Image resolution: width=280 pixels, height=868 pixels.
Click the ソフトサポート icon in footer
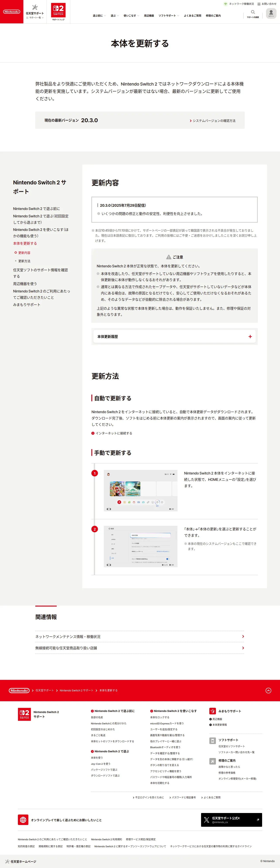[212, 741]
